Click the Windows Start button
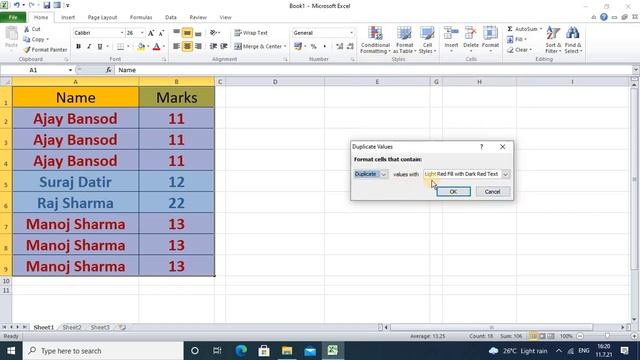640x360 pixels. coord(11,351)
